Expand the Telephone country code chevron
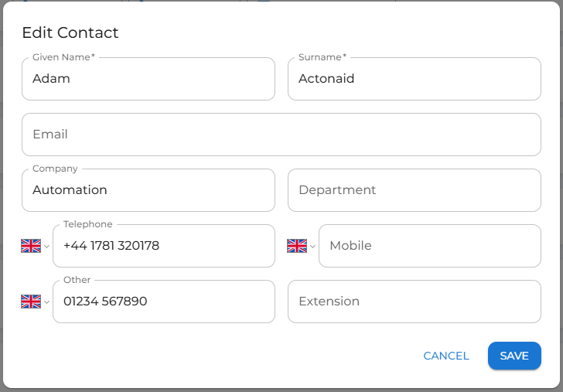 [46, 247]
